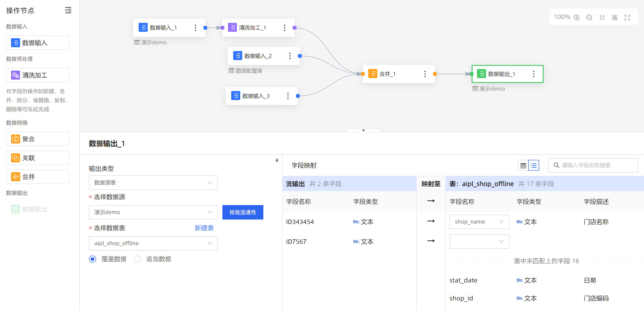Select the 追加数据 radio option
The width and height of the screenshot is (644, 311).
point(137,259)
